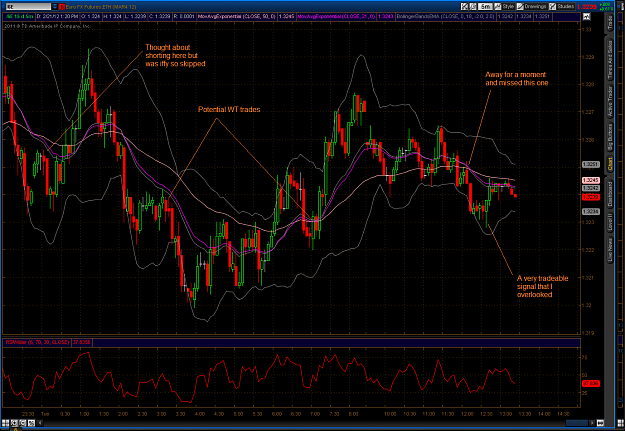The height and width of the screenshot is (431, 625).
Task: Click the fourth icon in bottom-left toolbar
Action: tap(31, 423)
